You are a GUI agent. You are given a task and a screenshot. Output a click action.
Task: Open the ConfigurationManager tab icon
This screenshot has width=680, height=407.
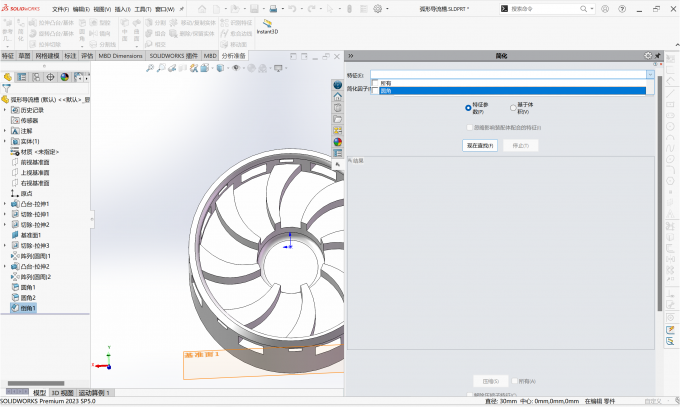36,77
